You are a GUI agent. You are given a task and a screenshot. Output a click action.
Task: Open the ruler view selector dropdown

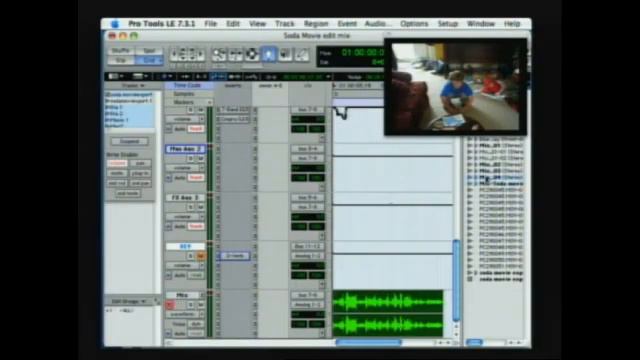pyautogui.click(x=140, y=76)
